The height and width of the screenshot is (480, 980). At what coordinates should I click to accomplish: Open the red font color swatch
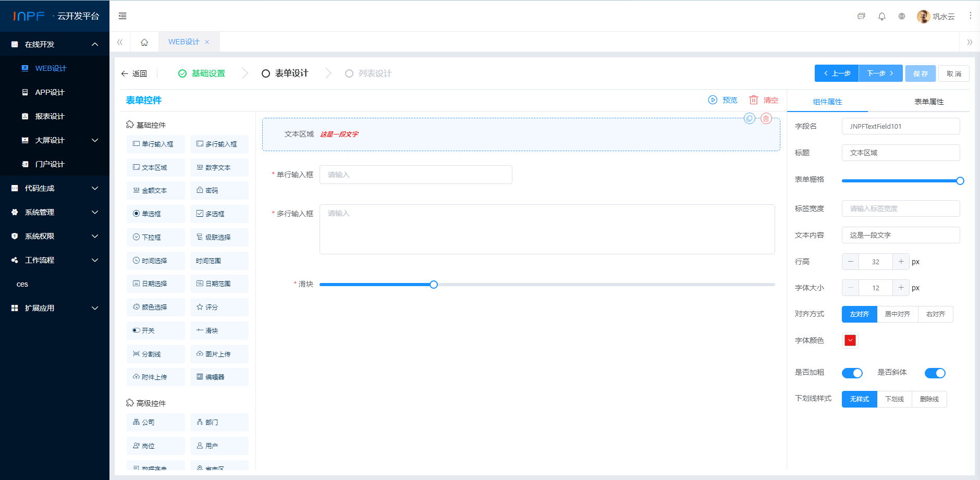coord(850,340)
